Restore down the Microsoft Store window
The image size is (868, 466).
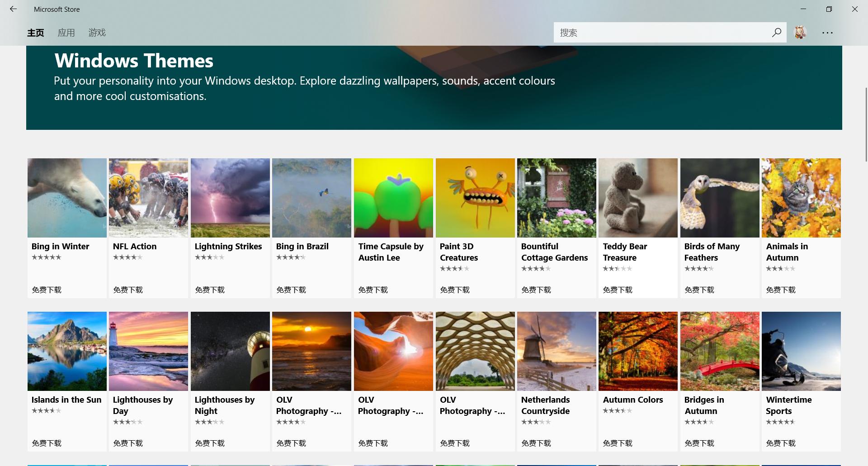tap(829, 9)
